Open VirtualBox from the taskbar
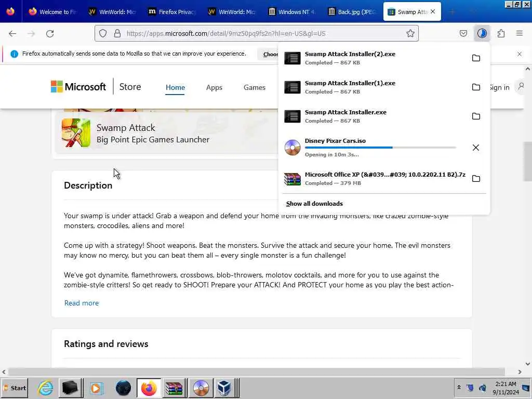Screen dimensions: 532x399 (225, 388)
